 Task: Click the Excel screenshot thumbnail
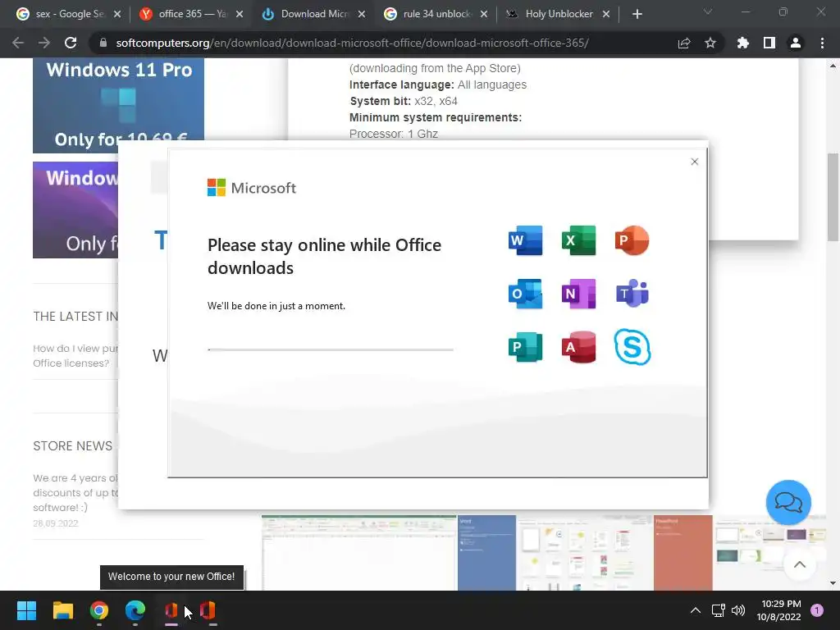pyautogui.click(x=359, y=553)
